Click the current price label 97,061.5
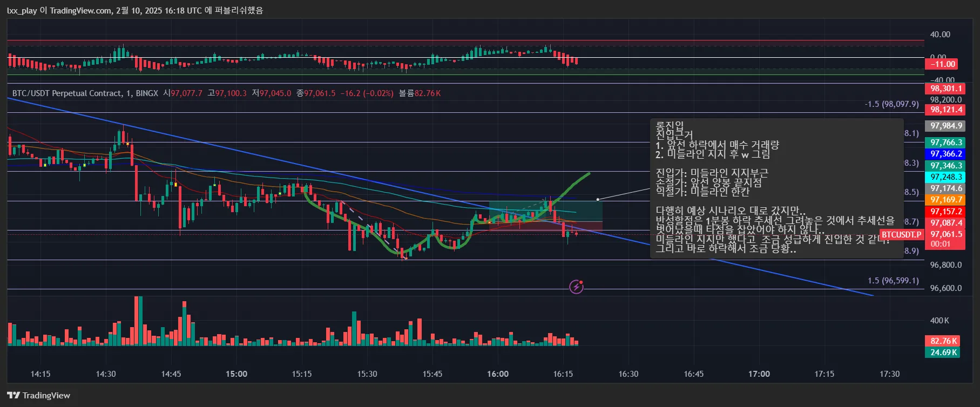Viewport: 980px width, 407px height. 946,234
